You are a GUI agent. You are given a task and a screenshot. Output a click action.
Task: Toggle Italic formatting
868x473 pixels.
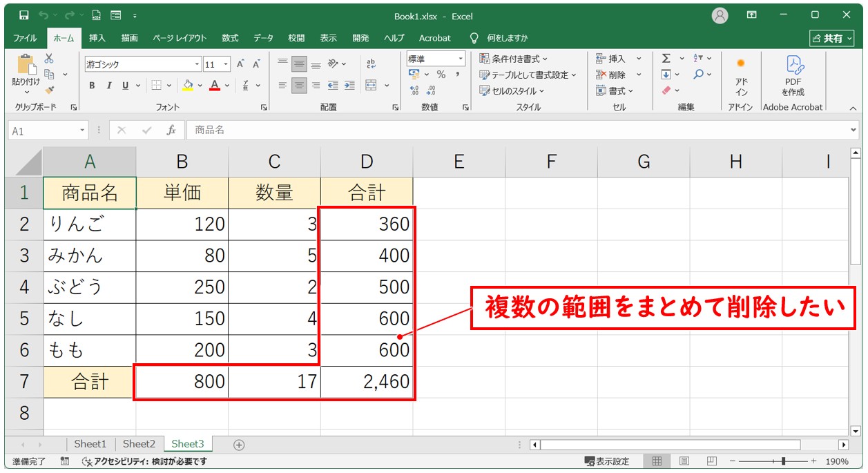coord(108,86)
